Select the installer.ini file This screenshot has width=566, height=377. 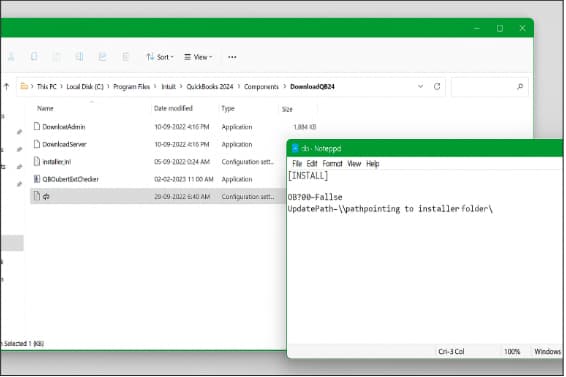(x=57, y=162)
